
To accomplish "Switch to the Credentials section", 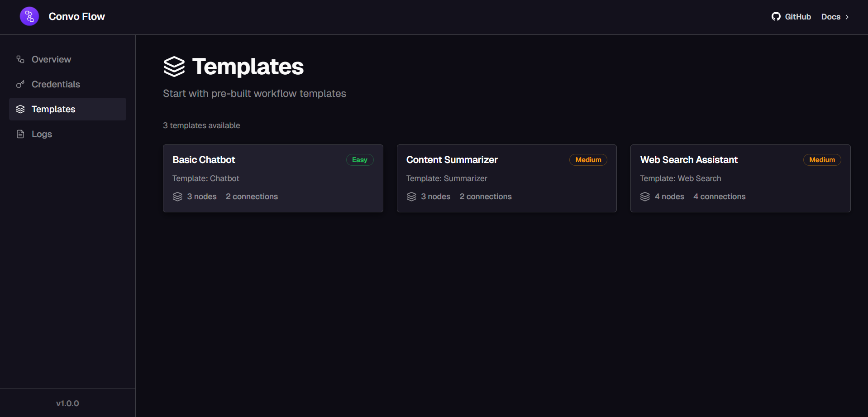I will click(x=56, y=84).
